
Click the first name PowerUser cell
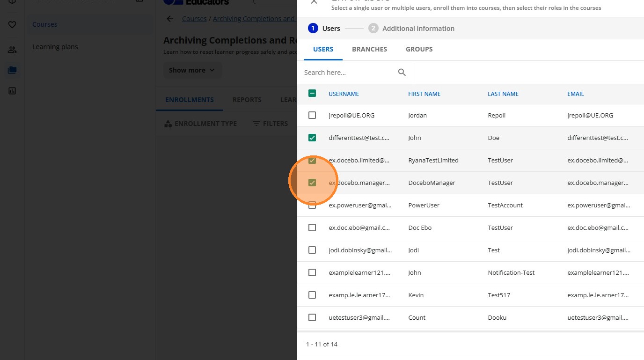[x=424, y=205]
